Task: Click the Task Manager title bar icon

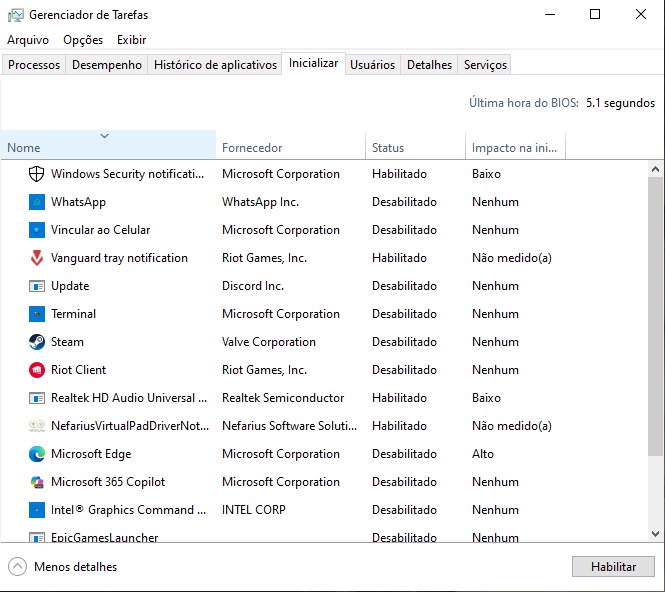Action: pos(16,15)
